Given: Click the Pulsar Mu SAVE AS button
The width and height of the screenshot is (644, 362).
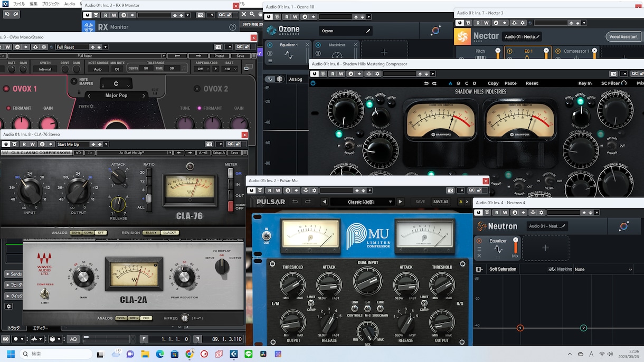Looking at the screenshot, I should pos(441,202).
